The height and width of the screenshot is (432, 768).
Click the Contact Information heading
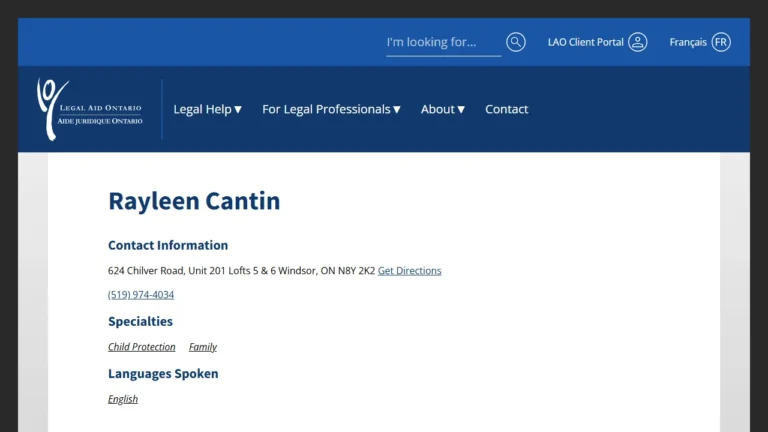pyautogui.click(x=168, y=245)
